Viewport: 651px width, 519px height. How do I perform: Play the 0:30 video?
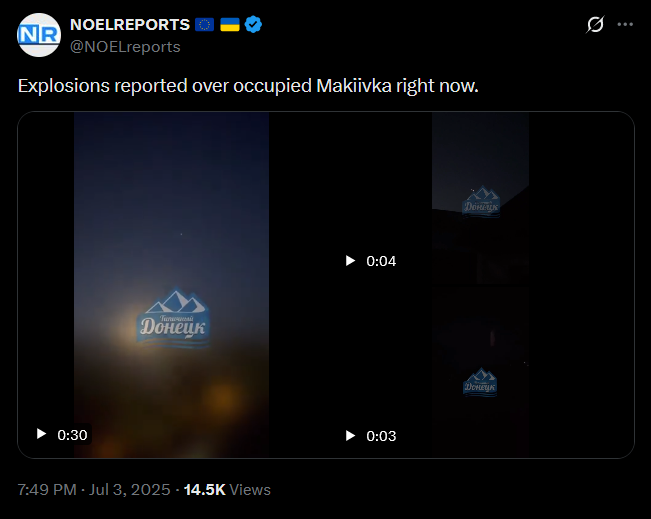pos(41,434)
